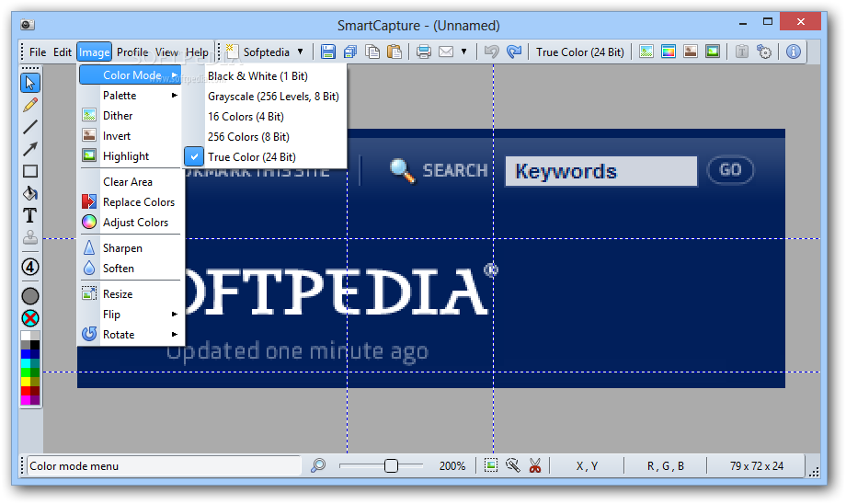
Task: Select the Arrow line tool
Action: (30, 149)
